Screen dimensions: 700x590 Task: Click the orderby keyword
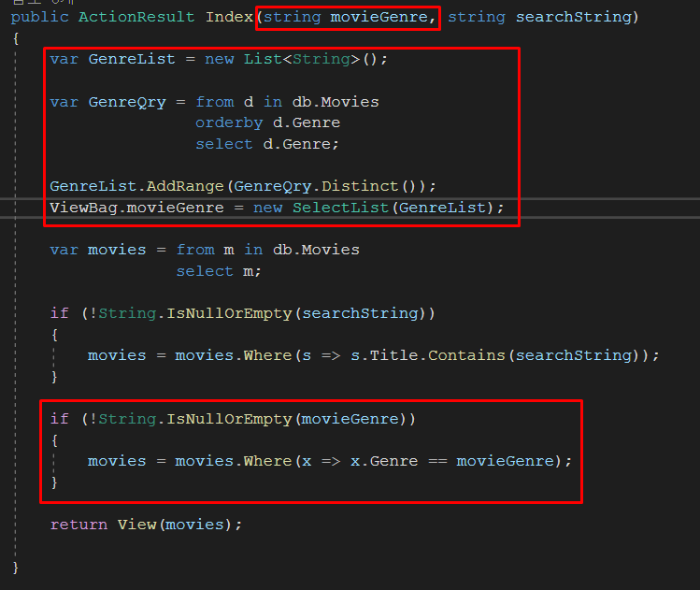229,122
